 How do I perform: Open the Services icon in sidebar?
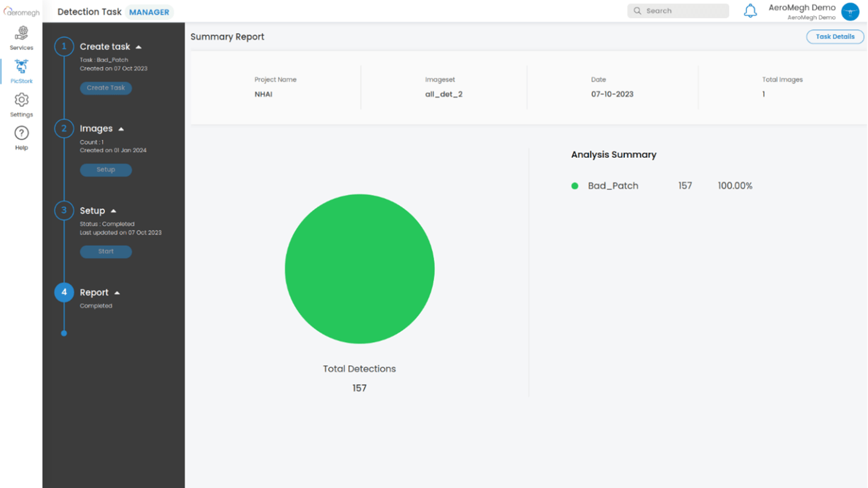(x=21, y=33)
